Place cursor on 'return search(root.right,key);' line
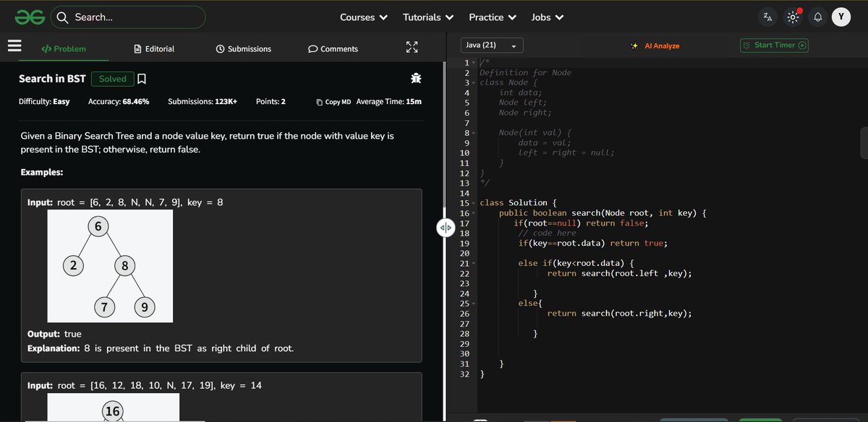The image size is (868, 422). 620,314
